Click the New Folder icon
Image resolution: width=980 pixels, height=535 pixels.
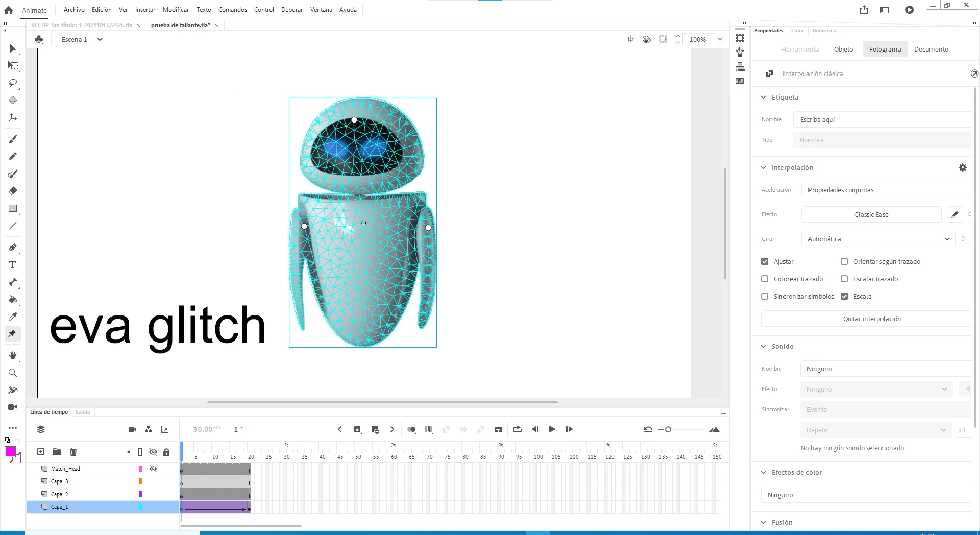click(x=57, y=452)
